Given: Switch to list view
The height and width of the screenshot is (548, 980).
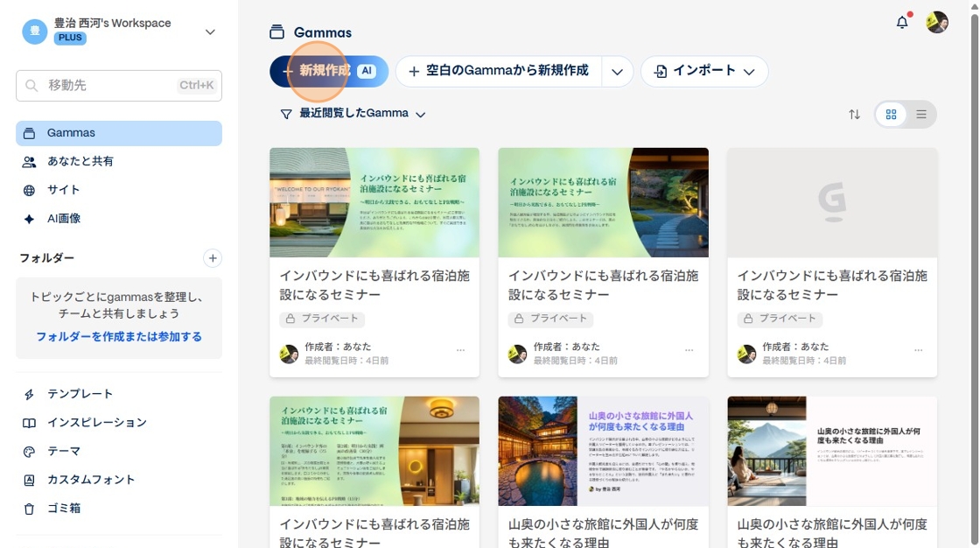Looking at the screenshot, I should [x=921, y=115].
